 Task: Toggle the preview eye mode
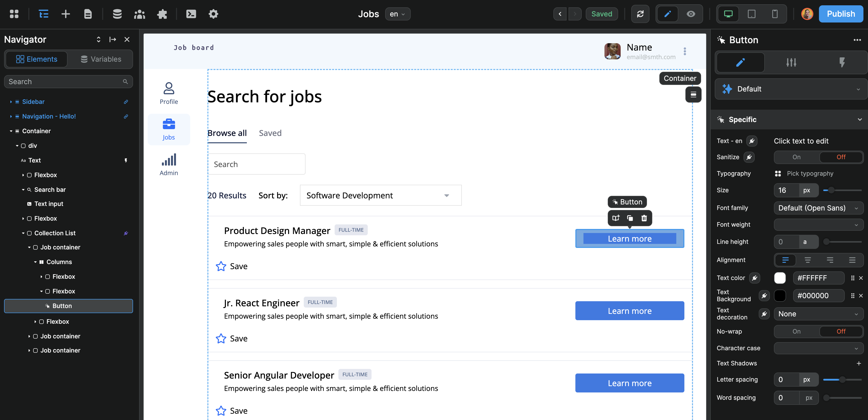click(691, 14)
